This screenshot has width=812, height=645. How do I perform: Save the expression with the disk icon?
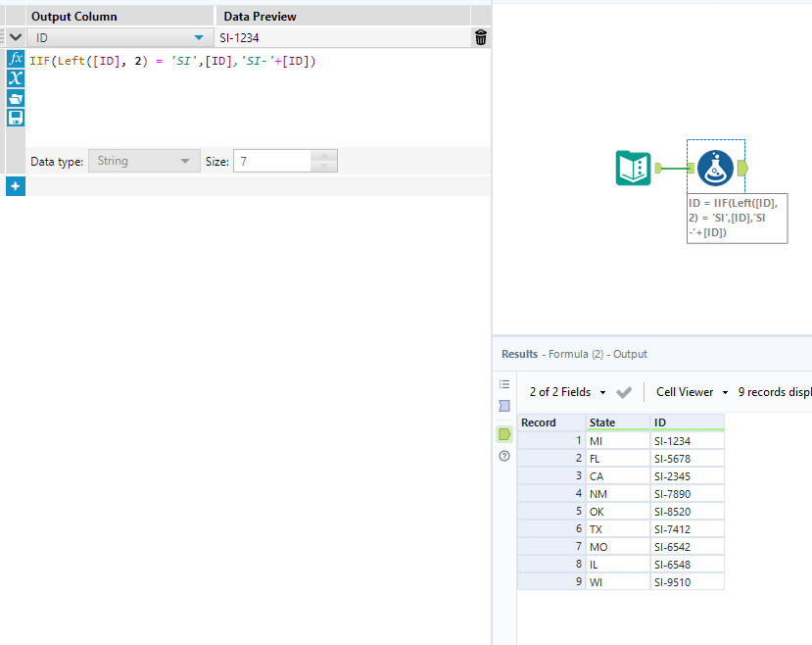coord(16,118)
